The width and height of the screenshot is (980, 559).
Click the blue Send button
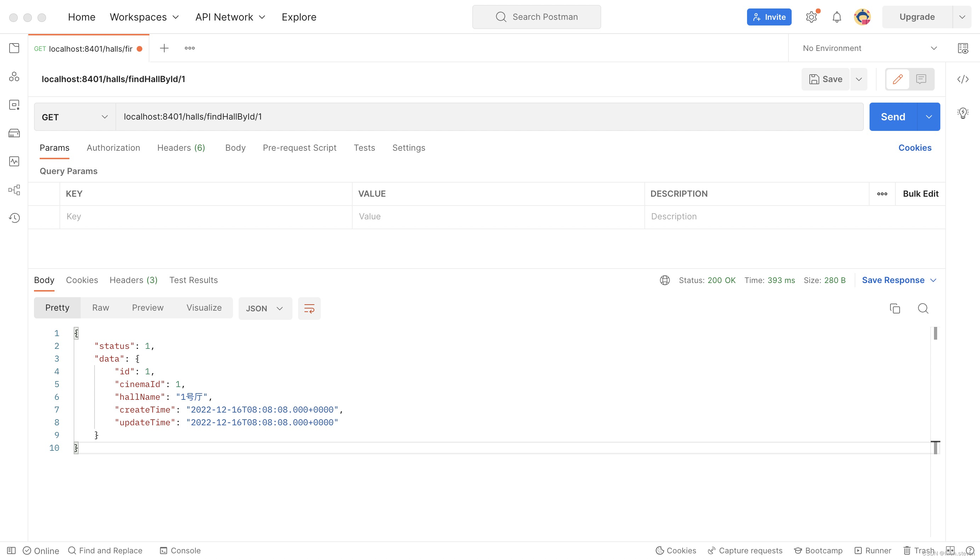893,117
